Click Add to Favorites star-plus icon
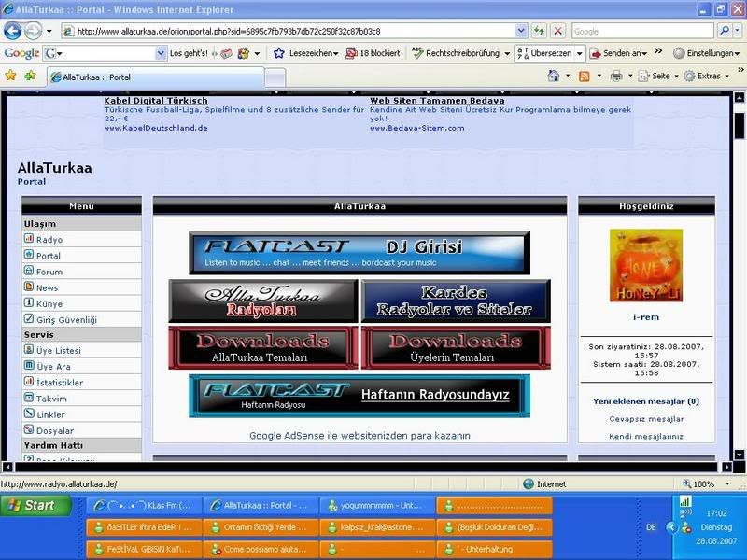 pyautogui.click(x=30, y=76)
